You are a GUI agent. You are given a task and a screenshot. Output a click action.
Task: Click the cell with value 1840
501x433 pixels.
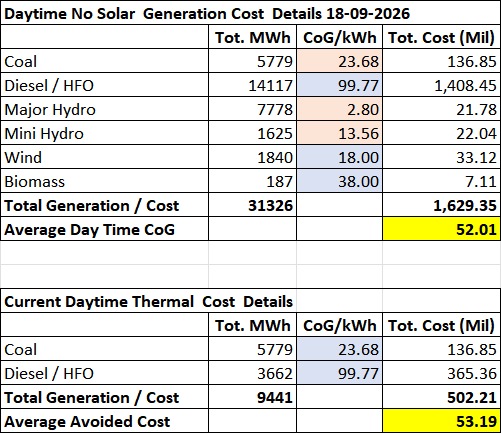click(x=253, y=157)
